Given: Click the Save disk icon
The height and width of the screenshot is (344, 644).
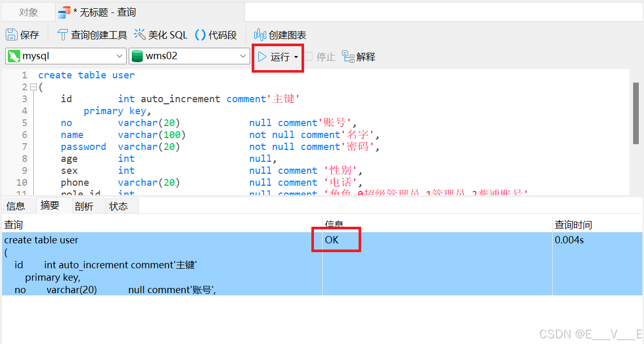Looking at the screenshot, I should (11, 35).
